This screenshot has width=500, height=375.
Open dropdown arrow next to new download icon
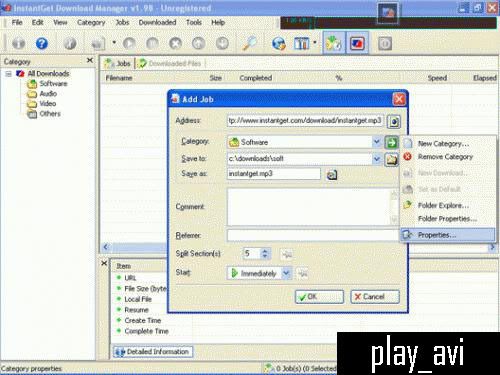point(114,43)
